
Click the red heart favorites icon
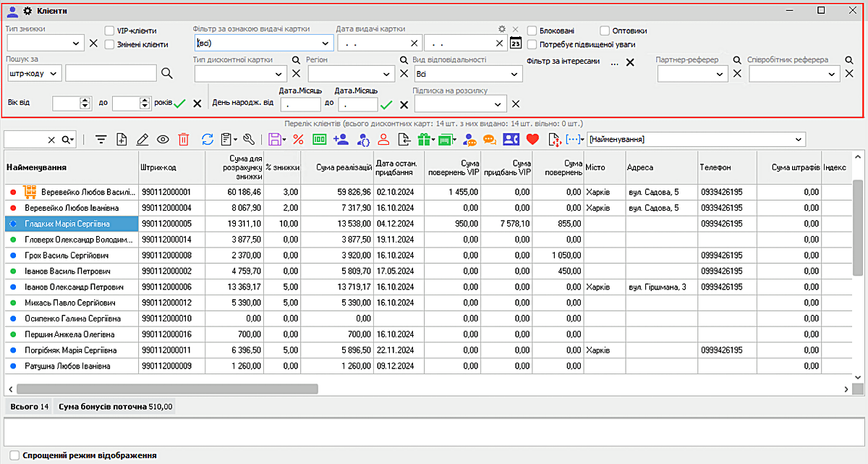tap(533, 138)
